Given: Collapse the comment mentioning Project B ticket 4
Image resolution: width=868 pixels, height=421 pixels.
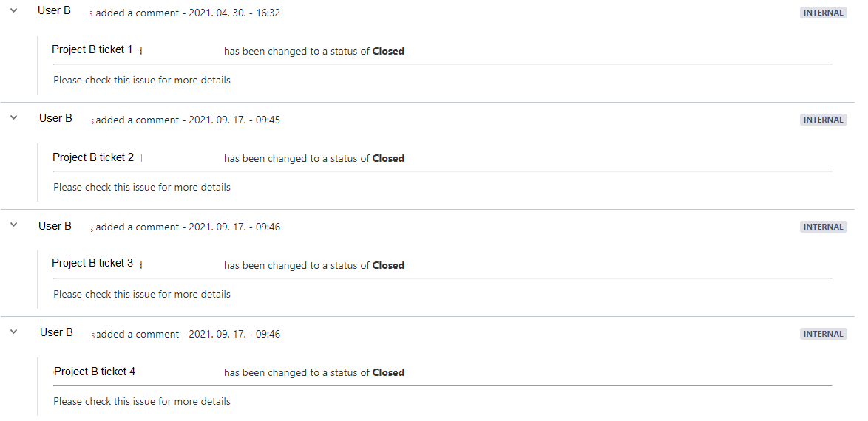Looking at the screenshot, I should 14,332.
